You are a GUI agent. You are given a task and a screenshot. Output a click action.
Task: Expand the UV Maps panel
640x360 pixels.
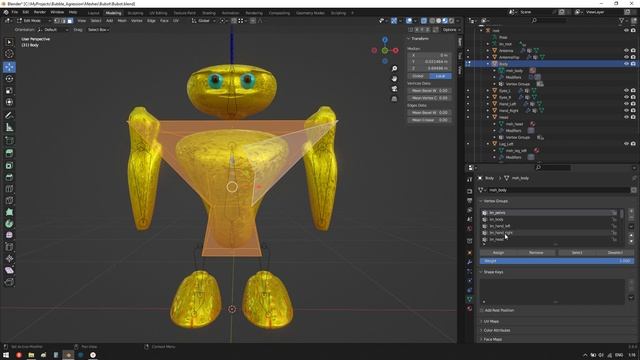point(491,322)
